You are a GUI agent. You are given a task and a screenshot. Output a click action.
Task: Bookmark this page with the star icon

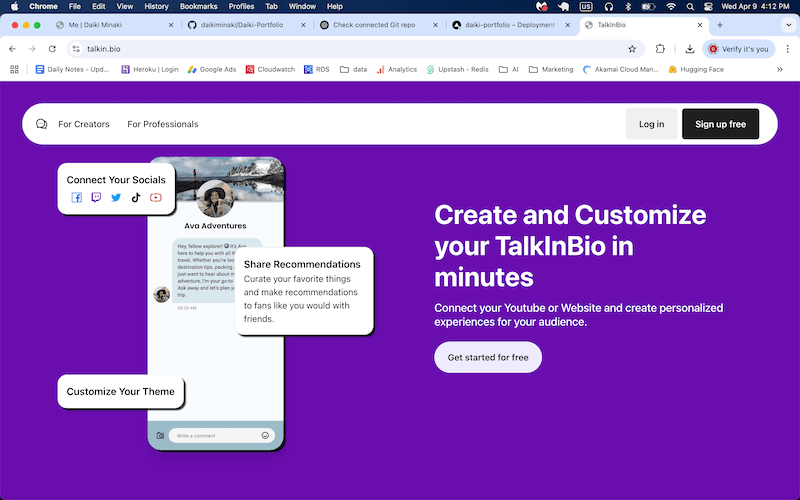[632, 49]
